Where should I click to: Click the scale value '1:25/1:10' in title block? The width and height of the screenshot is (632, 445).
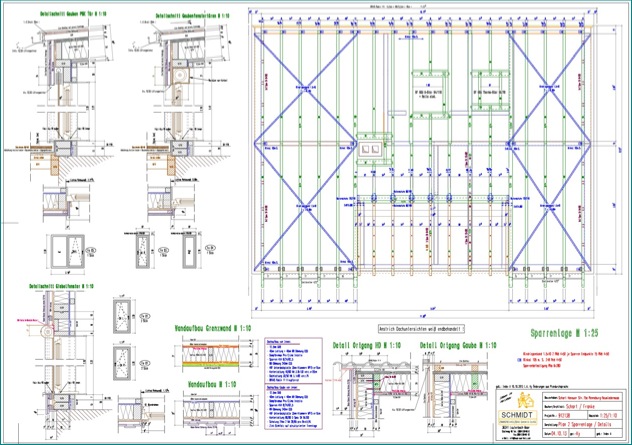[609, 415]
